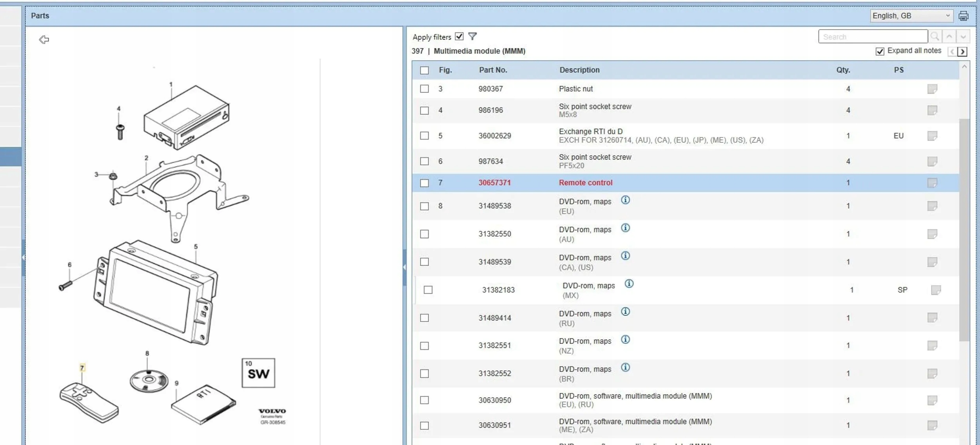Screen dimensions: 980x445
Task: Jump to previous search result arrow
Action: point(949,36)
